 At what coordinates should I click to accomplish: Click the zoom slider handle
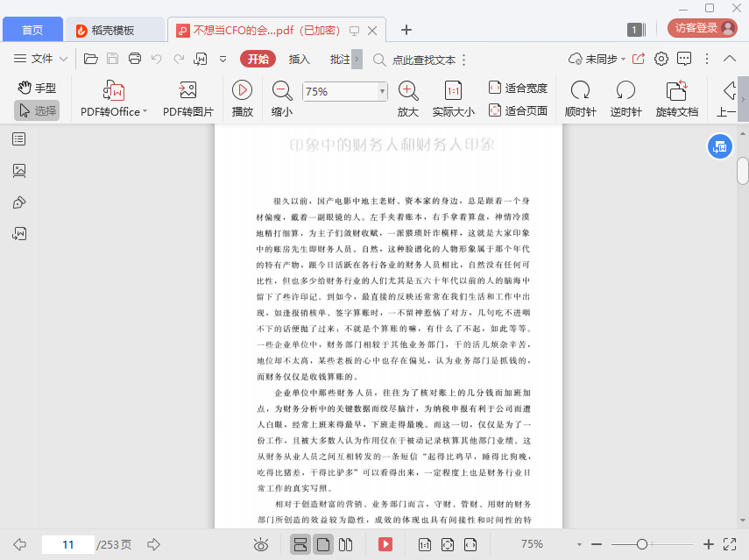[642, 544]
